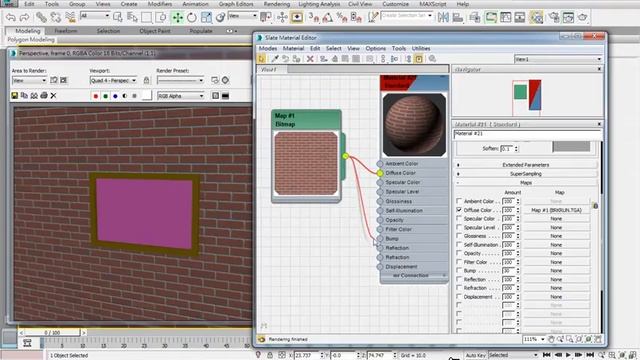Toggle the blue channel in frame window
Image resolution: width=640 pixels, height=360 pixels.
click(x=115, y=96)
